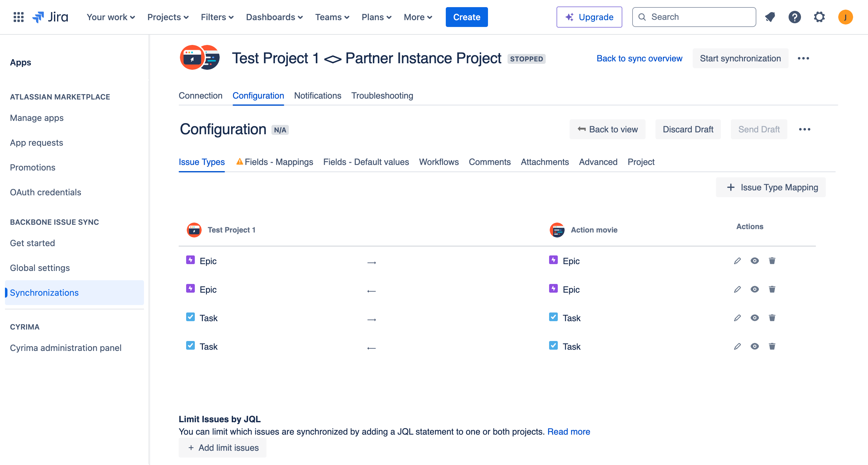Open Global settings in sidebar
Image resolution: width=868 pixels, height=465 pixels.
40,268
